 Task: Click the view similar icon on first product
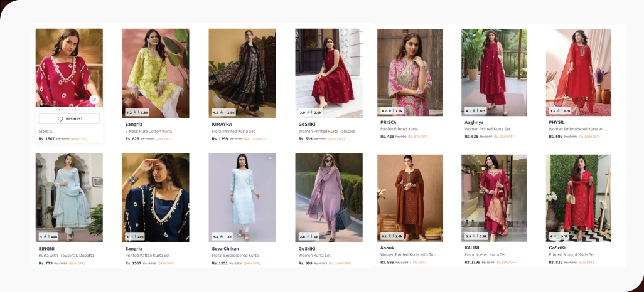(94, 99)
